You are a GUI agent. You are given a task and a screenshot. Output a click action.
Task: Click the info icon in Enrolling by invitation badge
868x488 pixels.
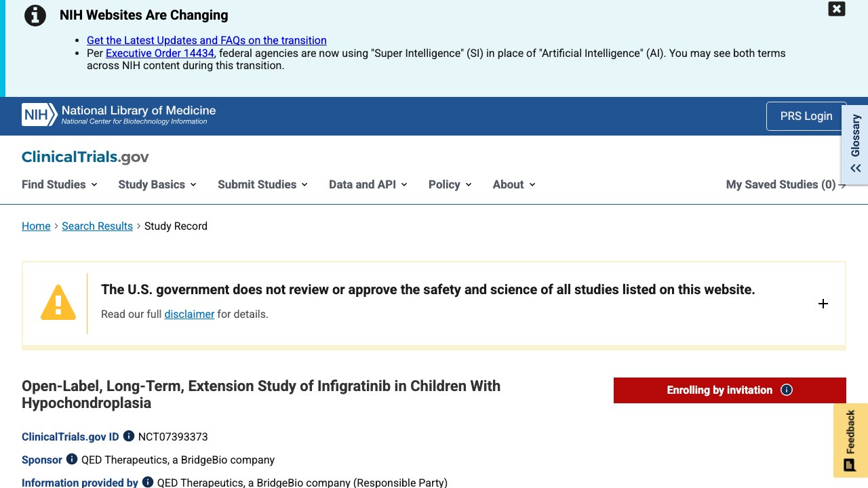[x=787, y=390]
